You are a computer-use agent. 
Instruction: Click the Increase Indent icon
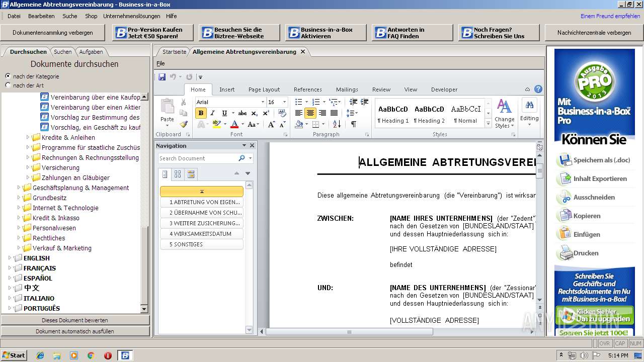(x=365, y=102)
